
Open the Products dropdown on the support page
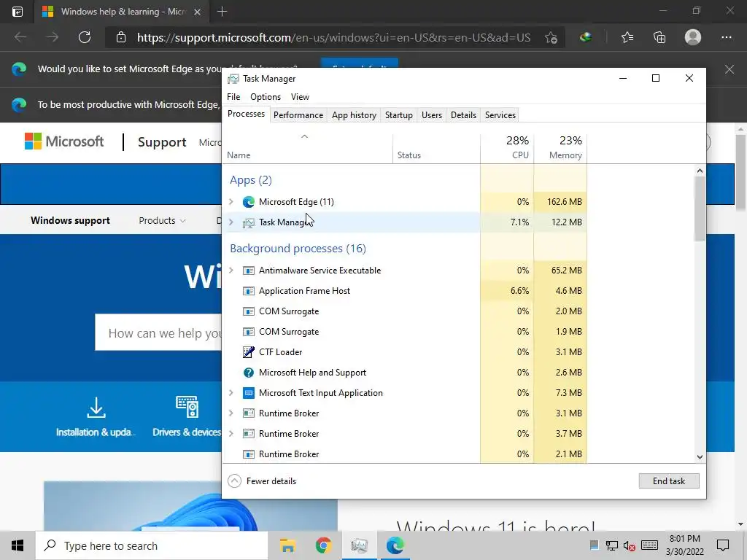click(162, 220)
